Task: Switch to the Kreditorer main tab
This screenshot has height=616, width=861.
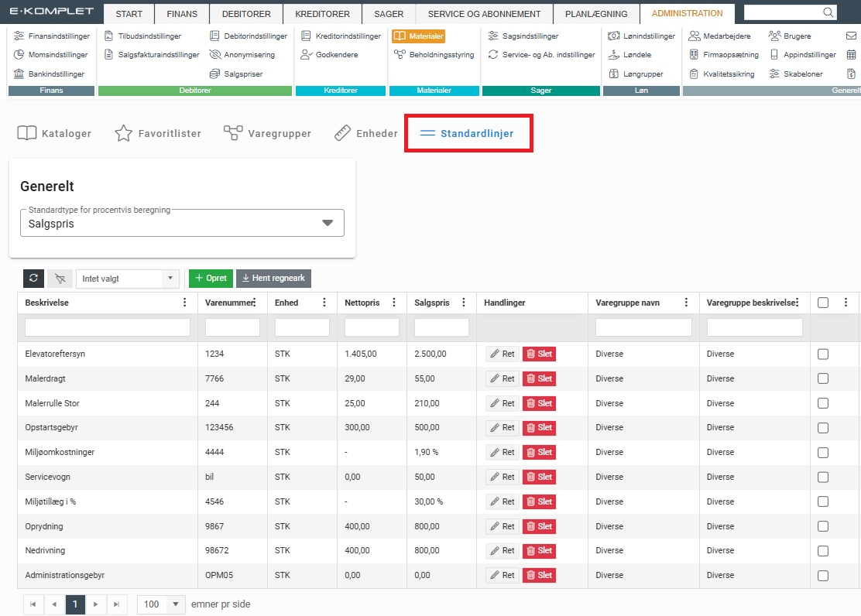Action: pyautogui.click(x=322, y=14)
